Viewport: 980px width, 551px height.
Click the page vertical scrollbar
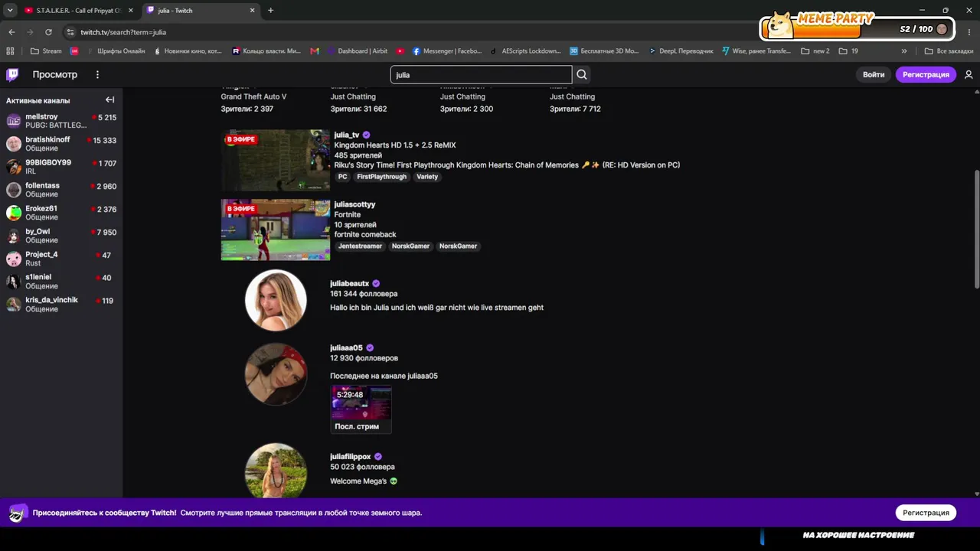point(976,230)
